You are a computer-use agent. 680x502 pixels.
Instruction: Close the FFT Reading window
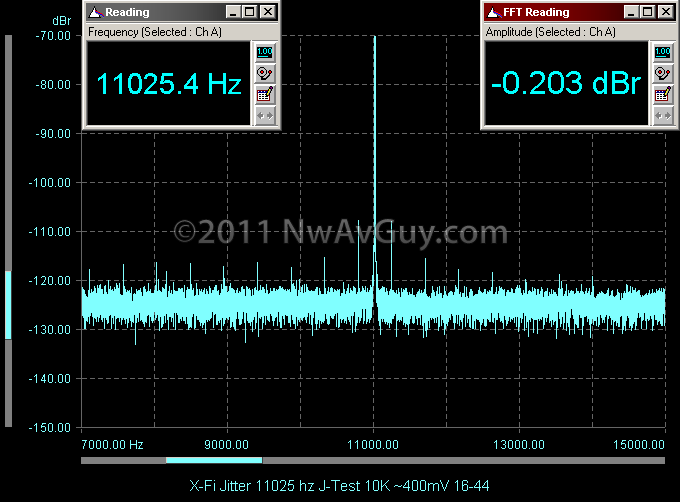(666, 12)
